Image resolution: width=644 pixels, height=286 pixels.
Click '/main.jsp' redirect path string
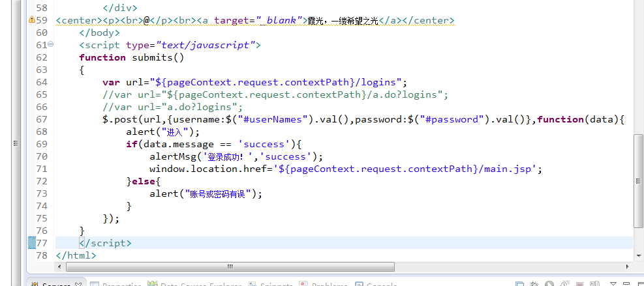[506, 169]
